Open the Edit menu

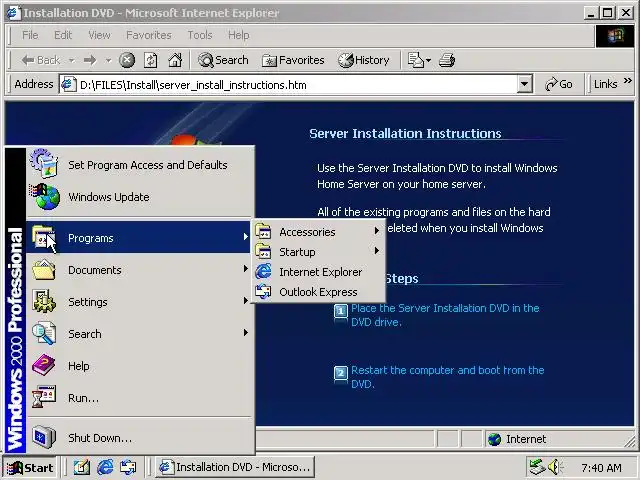point(63,36)
